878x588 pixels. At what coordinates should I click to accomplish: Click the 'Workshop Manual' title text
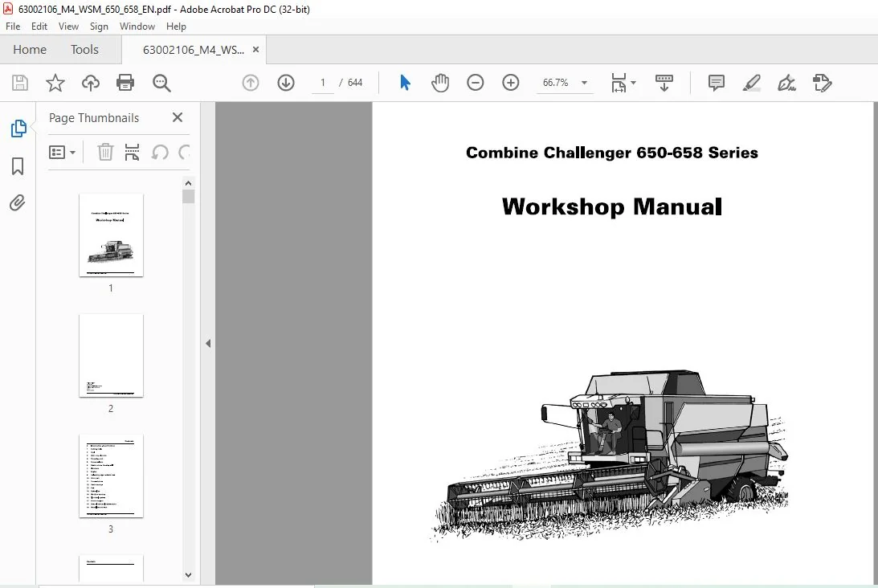click(611, 206)
